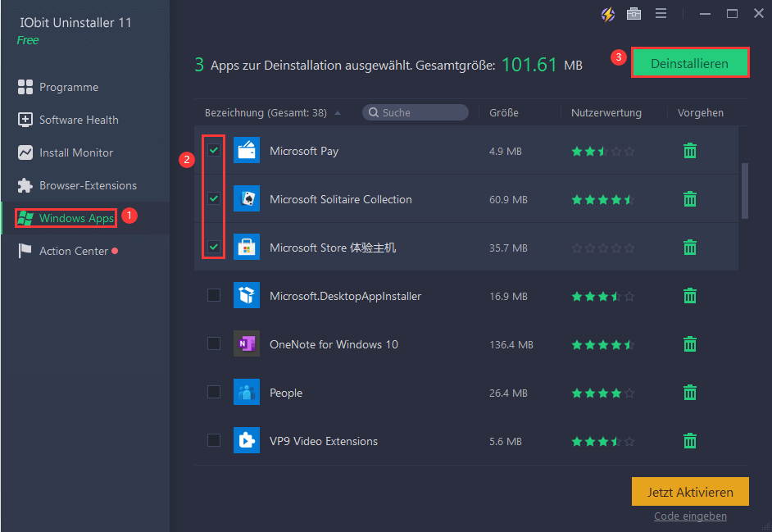Screen dimensions: 772x532
Task: Click the VP9 Video Extensions name
Action: pyautogui.click(x=324, y=441)
